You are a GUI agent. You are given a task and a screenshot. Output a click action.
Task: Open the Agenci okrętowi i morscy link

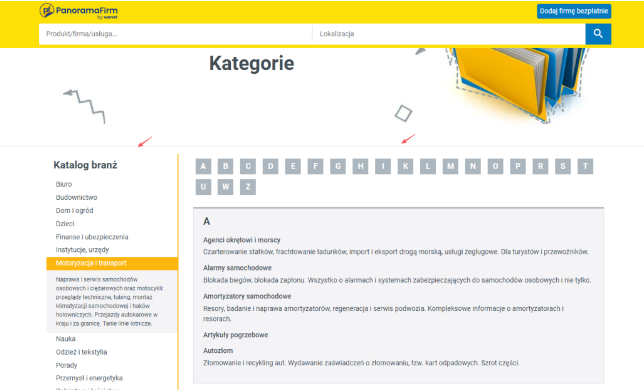[242, 240]
